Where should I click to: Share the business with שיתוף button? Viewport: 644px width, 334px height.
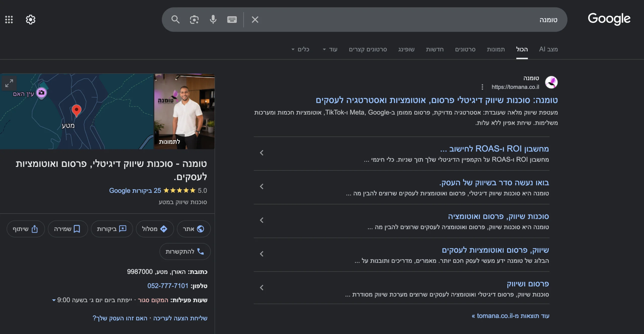[26, 229]
